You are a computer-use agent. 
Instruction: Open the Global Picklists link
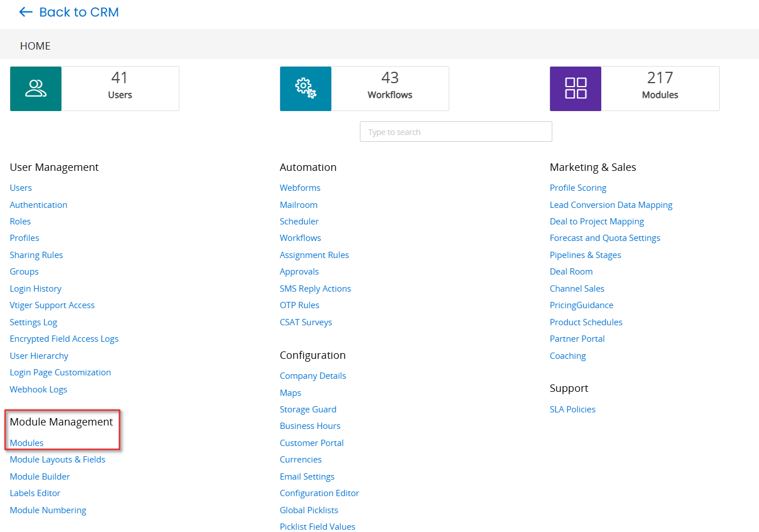[x=309, y=510]
